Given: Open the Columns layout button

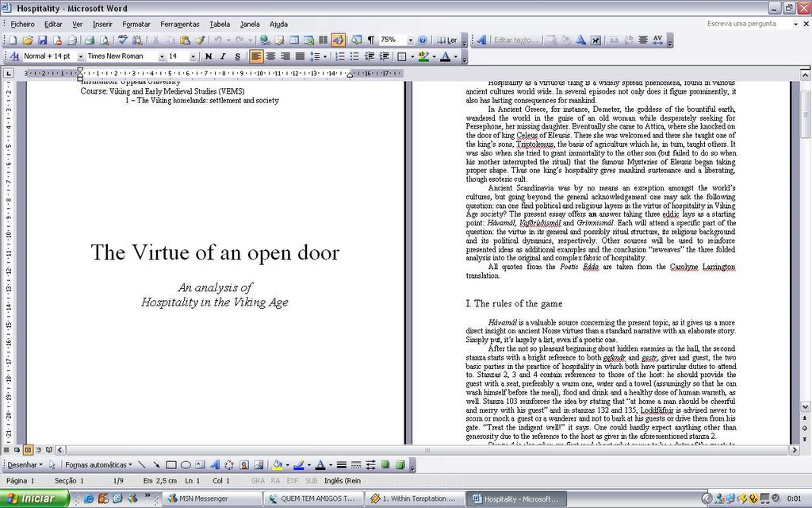Looking at the screenshot, I should tap(324, 40).
